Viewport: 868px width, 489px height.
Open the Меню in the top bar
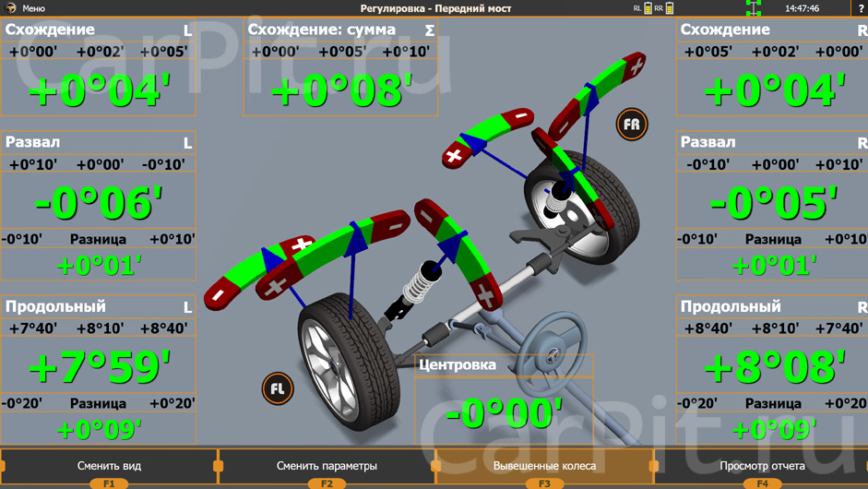click(x=33, y=8)
